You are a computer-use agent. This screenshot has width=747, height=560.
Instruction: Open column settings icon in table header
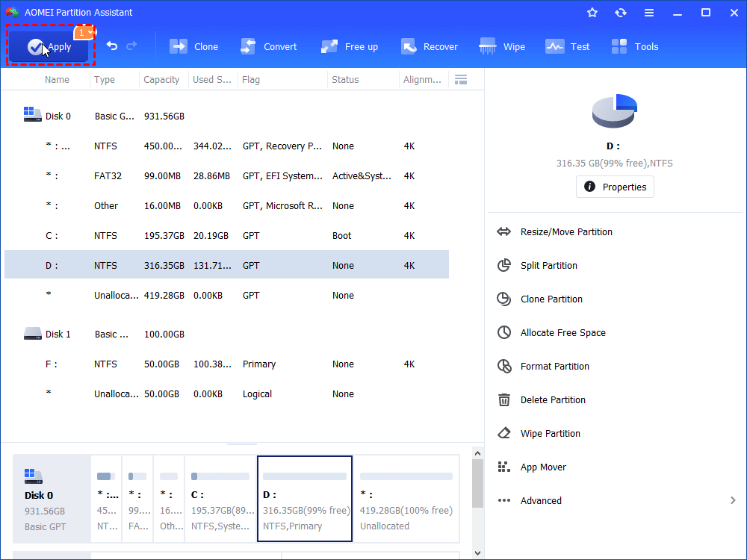click(461, 80)
